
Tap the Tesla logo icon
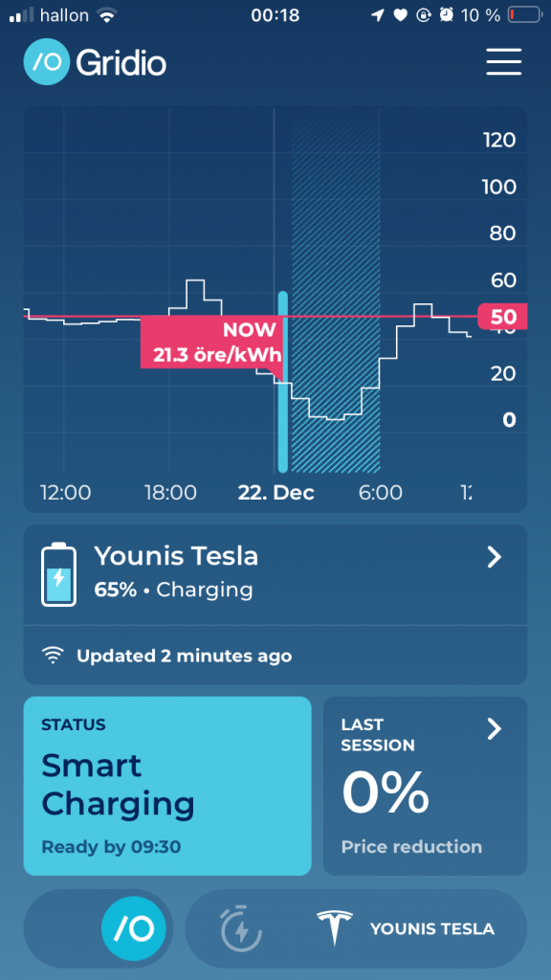click(334, 928)
